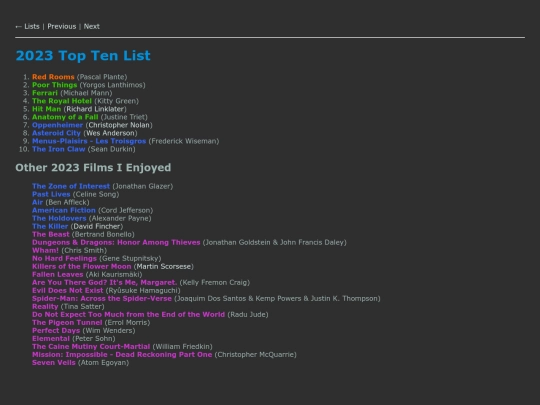Screen dimensions: 540x405
Task: Open The Iron Claw link
Action: [x=59, y=149]
